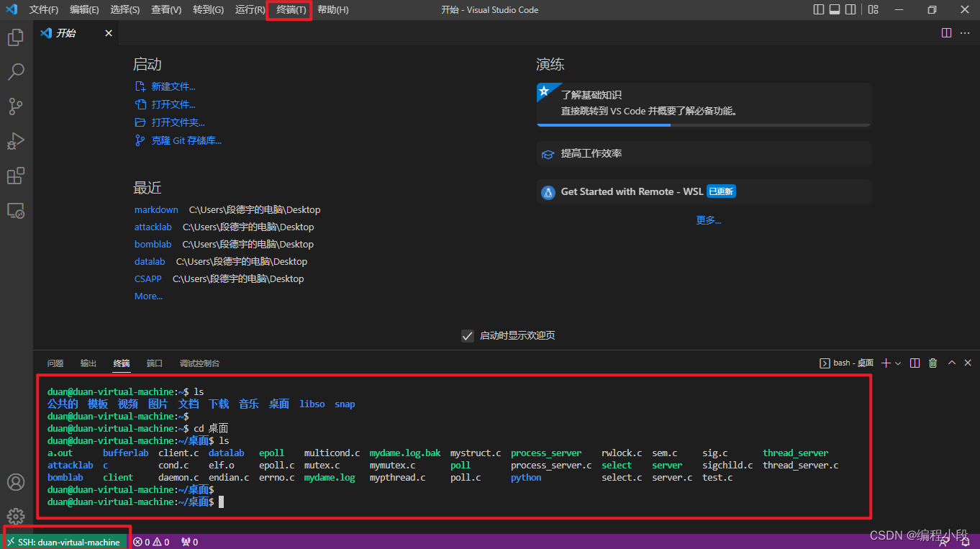This screenshot has width=980, height=549.
Task: Switch to 端口 panel tab
Action: click(155, 363)
